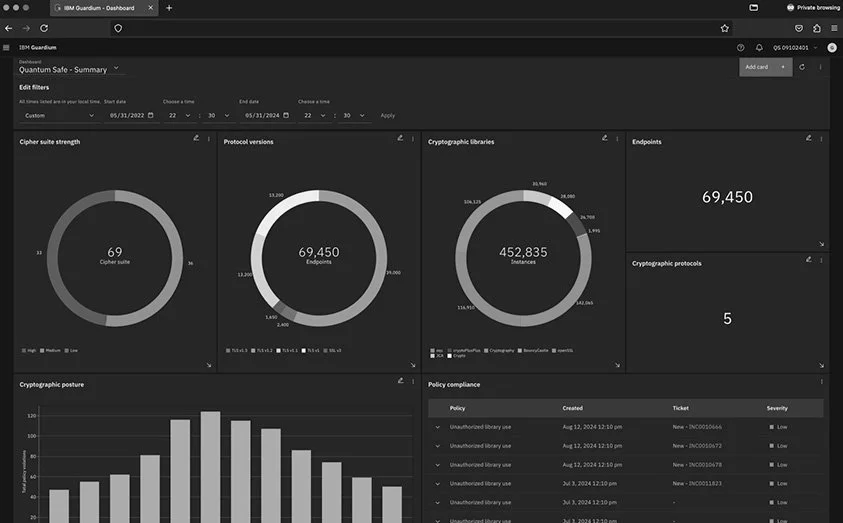Viewport: 843px width, 523px height.
Task: Sort the table by the Severity column header
Action: point(777,408)
